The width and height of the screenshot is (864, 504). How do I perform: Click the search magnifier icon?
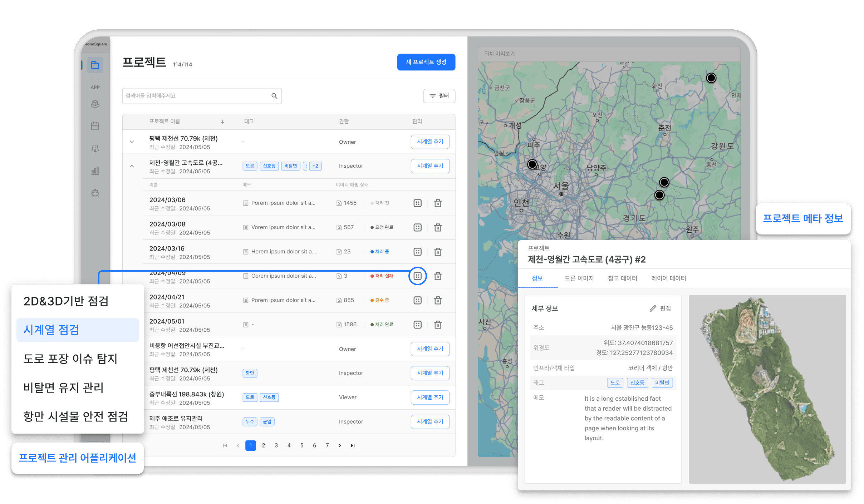point(274,96)
